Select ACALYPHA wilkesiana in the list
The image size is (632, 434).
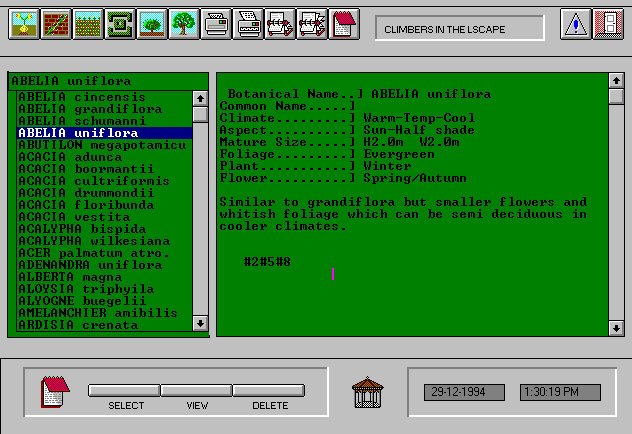click(104, 241)
